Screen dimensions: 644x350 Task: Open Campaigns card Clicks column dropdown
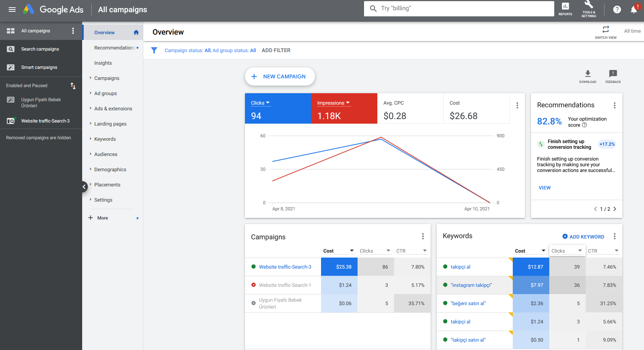(x=375, y=251)
